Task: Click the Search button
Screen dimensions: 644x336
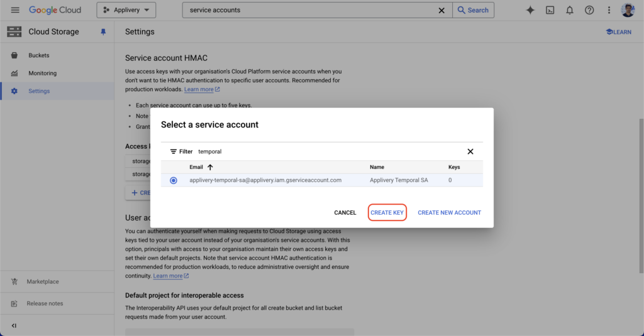Action: pyautogui.click(x=473, y=10)
